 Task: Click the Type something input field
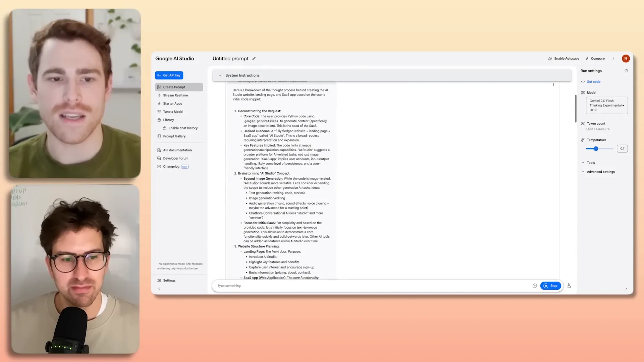pos(372,286)
